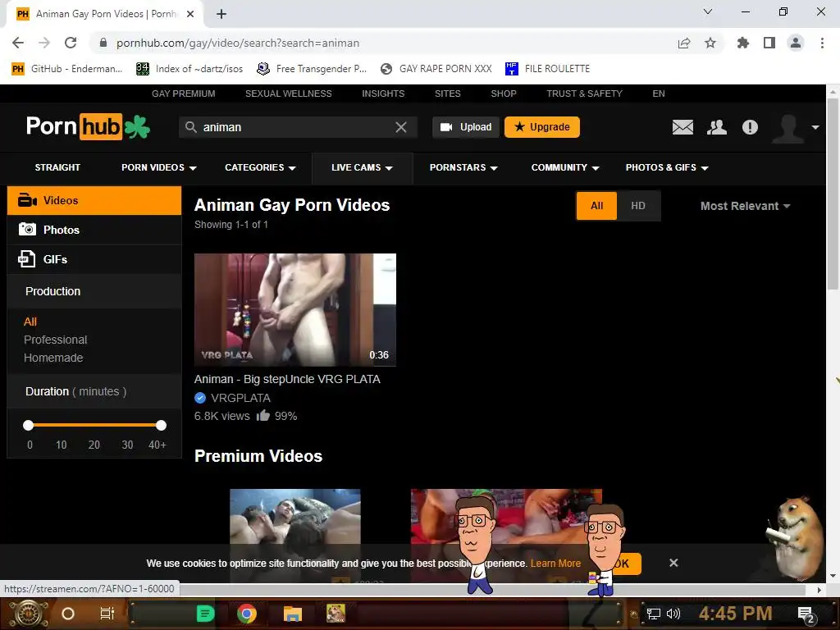
Task: Select the All production filter
Action: (x=30, y=322)
